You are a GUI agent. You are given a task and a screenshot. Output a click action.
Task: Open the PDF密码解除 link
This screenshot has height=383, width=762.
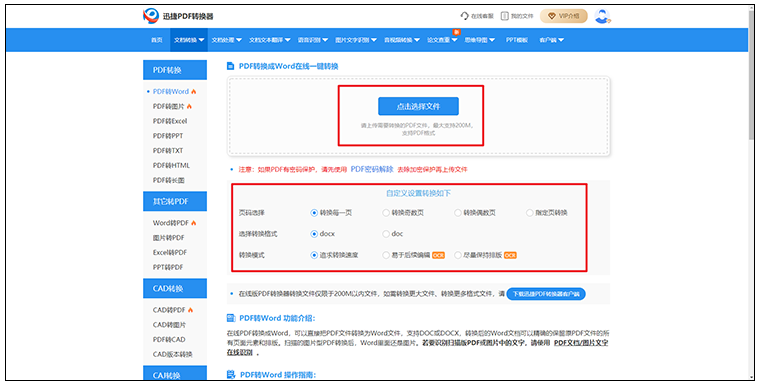click(x=372, y=169)
